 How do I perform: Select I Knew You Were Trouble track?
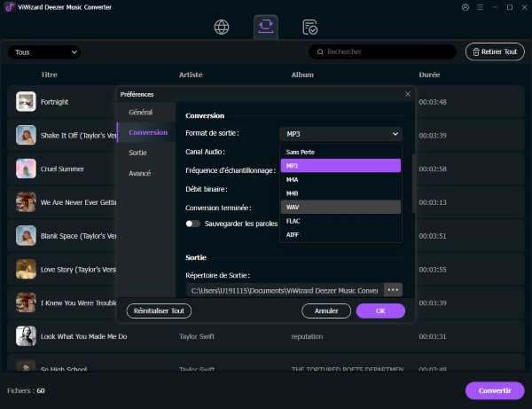pyautogui.click(x=78, y=303)
